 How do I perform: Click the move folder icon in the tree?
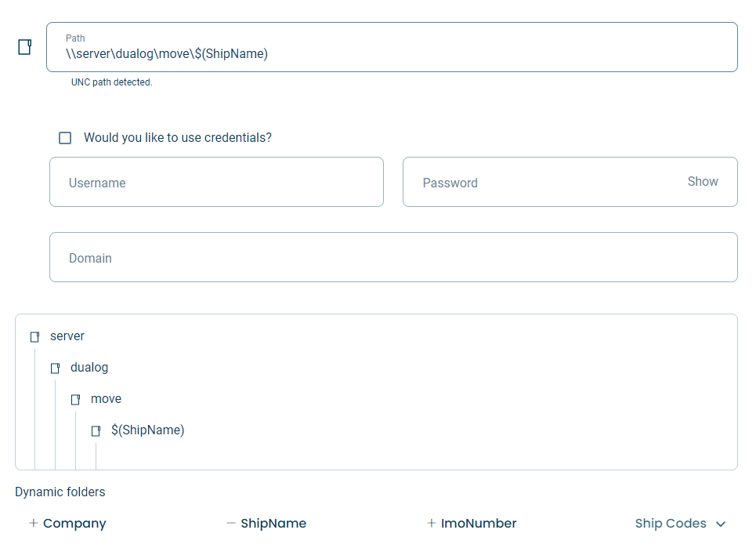pyautogui.click(x=75, y=399)
